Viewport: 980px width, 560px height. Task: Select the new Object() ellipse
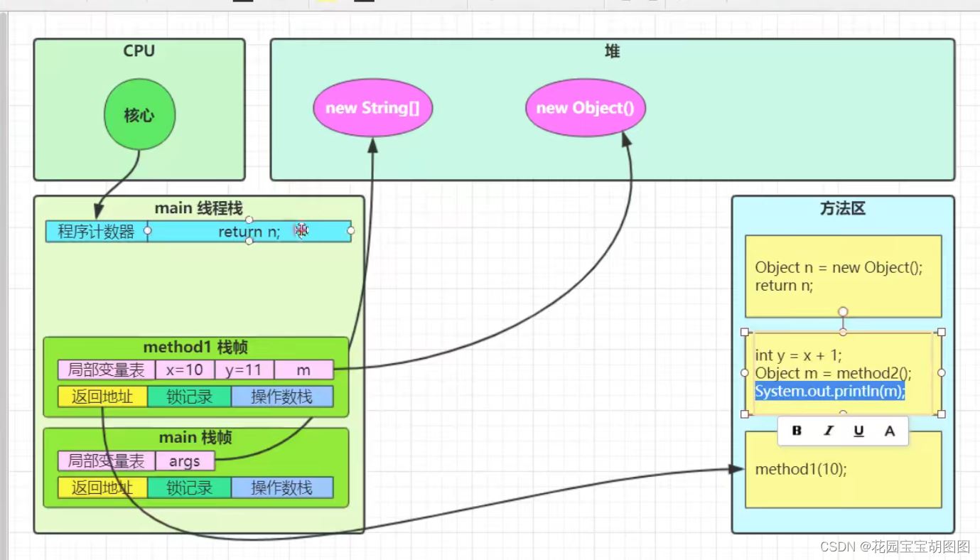click(585, 108)
